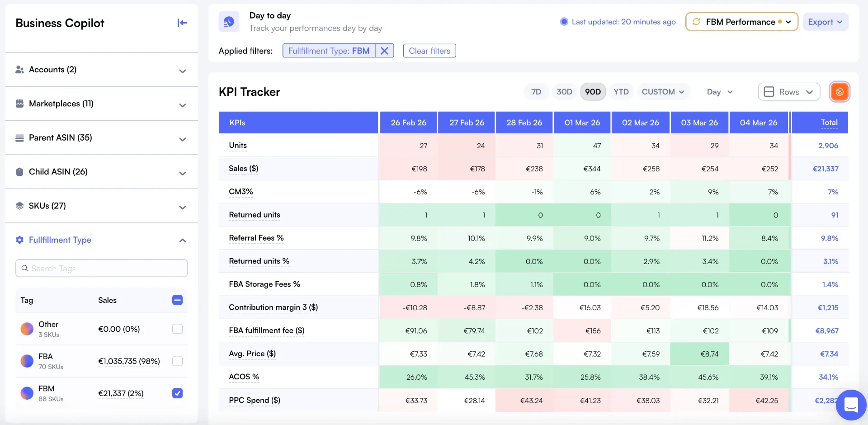Image resolution: width=868 pixels, height=425 pixels.
Task: Open the Day granularity dropdown
Action: click(x=720, y=92)
